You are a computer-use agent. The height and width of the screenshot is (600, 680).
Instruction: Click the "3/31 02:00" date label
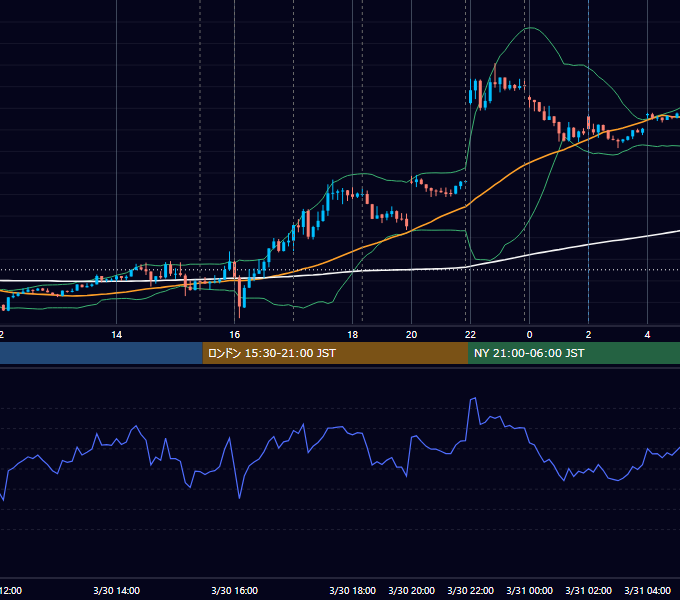tap(588, 590)
